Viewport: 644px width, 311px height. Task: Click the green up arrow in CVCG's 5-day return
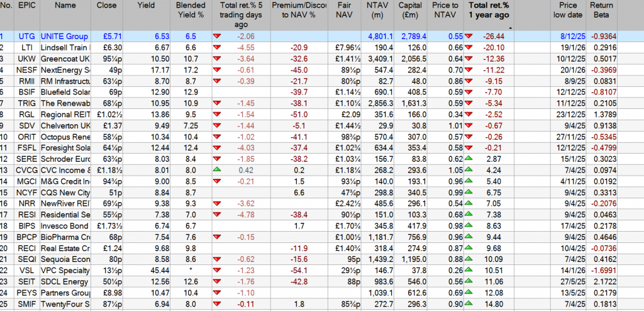(218, 169)
